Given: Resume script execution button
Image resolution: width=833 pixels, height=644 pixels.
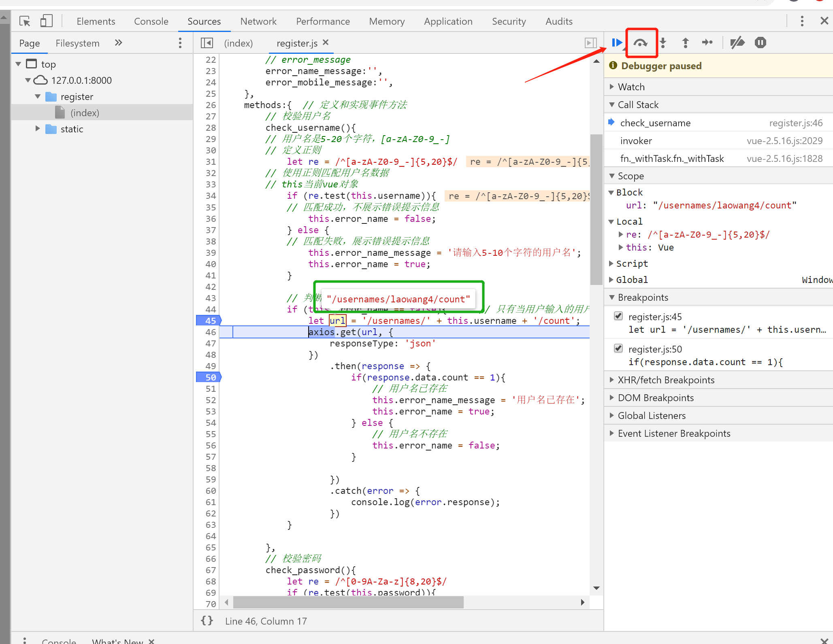Looking at the screenshot, I should coord(616,43).
